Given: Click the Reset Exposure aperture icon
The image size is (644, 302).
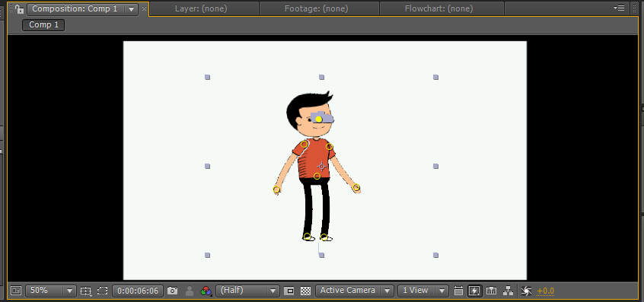Looking at the screenshot, I should (x=526, y=291).
